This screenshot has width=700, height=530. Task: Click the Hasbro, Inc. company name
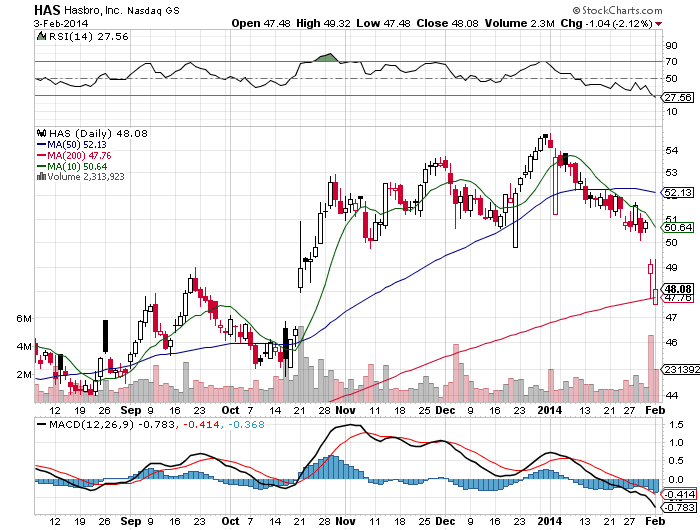[x=93, y=10]
